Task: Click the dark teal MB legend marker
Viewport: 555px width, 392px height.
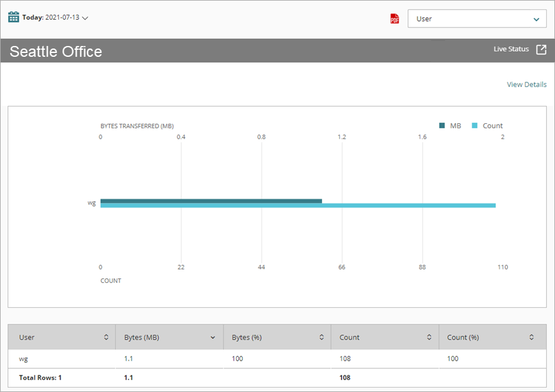Action: (x=442, y=125)
